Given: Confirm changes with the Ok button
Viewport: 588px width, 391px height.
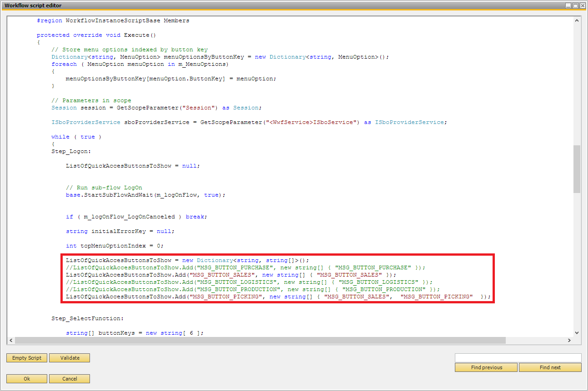Looking at the screenshot, I should tap(26, 378).
